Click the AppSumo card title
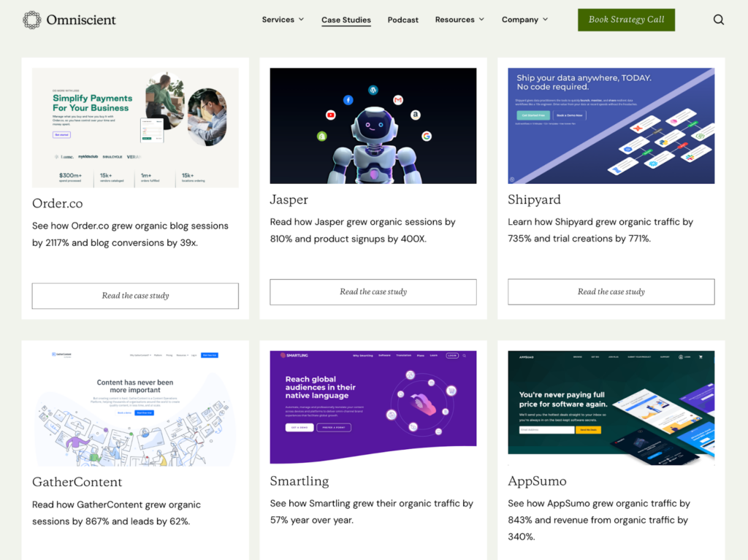The image size is (748, 560). (537, 481)
